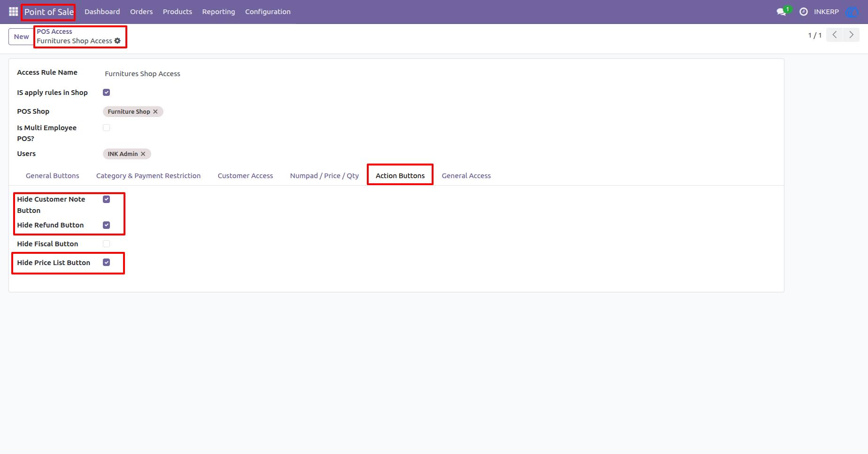This screenshot has width=868, height=454.
Task: Uncheck Hide Refund Button
Action: [107, 225]
